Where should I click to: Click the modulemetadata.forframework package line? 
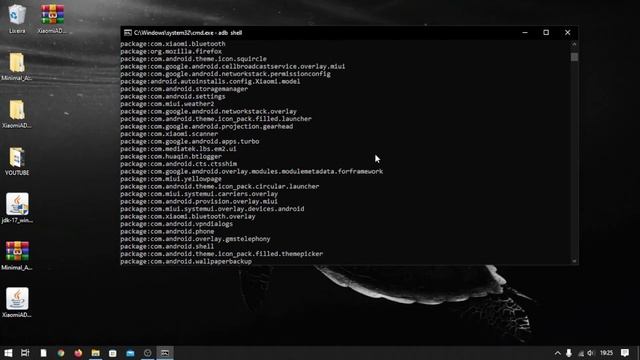(251, 171)
